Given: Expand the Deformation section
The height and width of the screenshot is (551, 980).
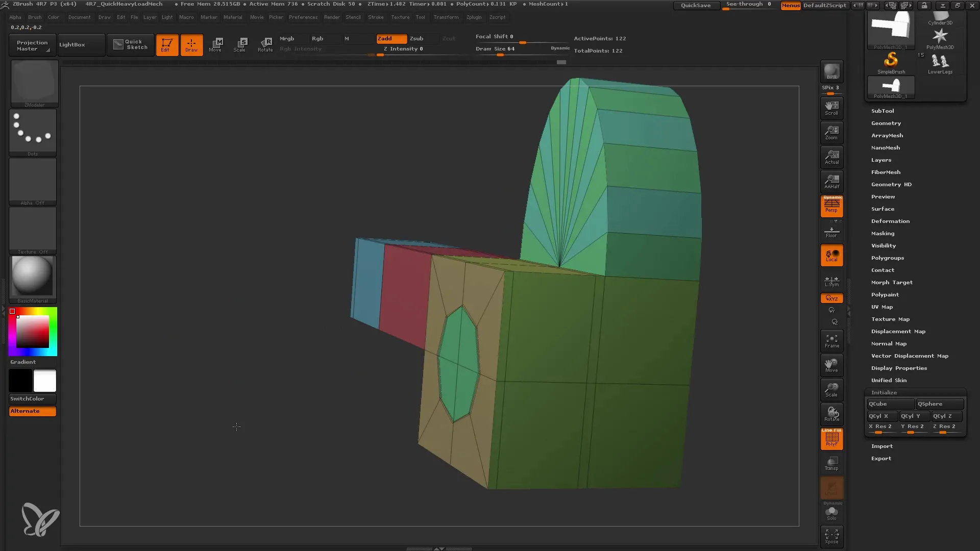Looking at the screenshot, I should 890,221.
